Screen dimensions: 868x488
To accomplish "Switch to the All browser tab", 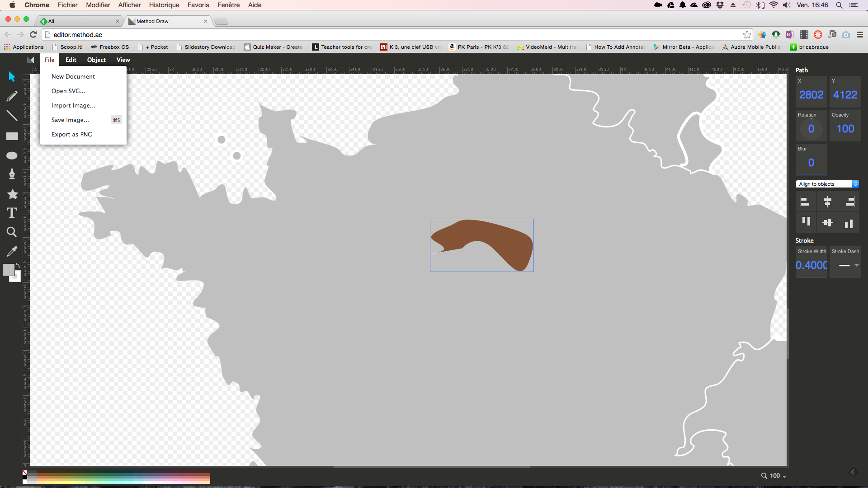I will click(79, 21).
